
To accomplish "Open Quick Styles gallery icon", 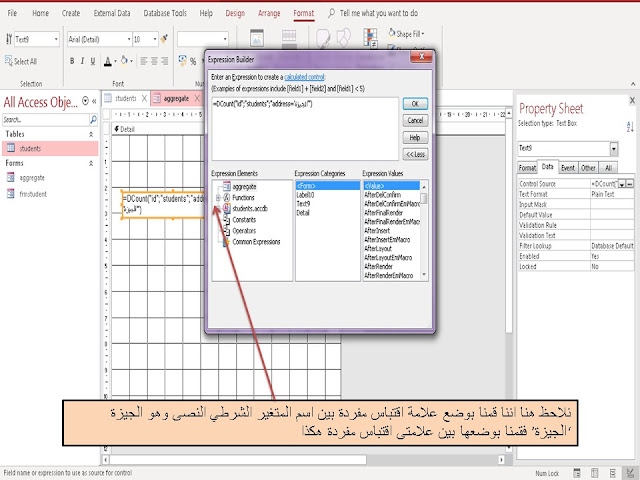I will tap(323, 38).
